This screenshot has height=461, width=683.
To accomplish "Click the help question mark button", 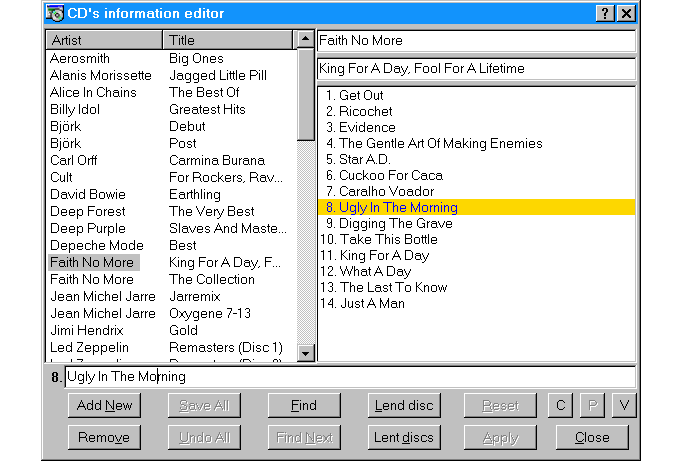I will [605, 14].
